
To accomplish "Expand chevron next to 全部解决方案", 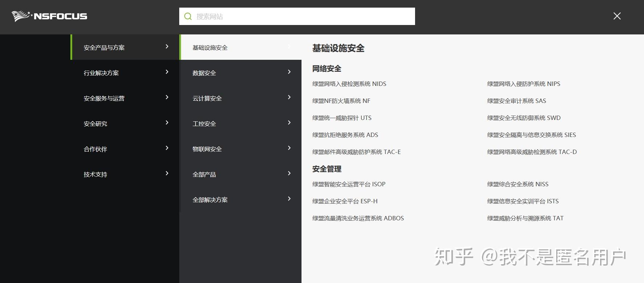I will pyautogui.click(x=289, y=199).
